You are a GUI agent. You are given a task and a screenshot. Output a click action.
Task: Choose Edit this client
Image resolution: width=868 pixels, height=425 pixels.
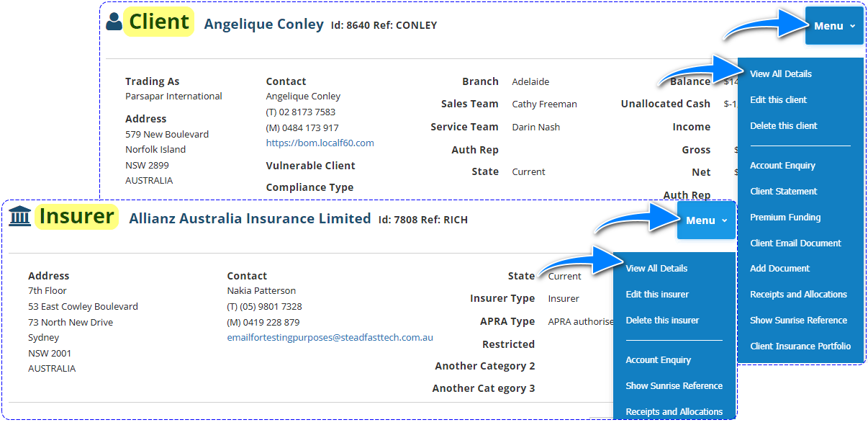pos(778,99)
